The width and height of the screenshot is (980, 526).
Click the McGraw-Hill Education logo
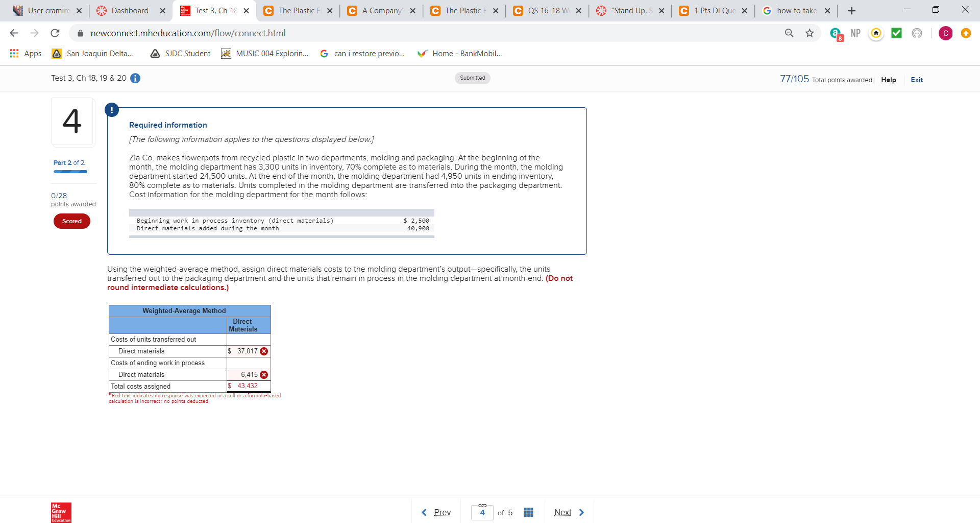[61, 512]
